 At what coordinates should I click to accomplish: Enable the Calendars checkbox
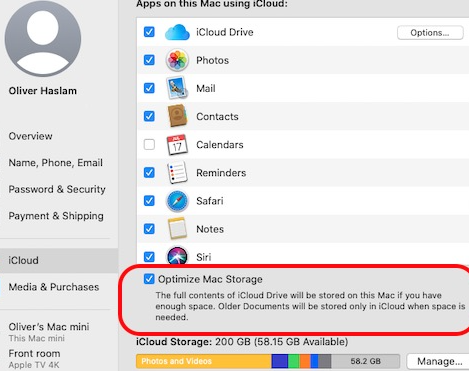[x=149, y=145]
